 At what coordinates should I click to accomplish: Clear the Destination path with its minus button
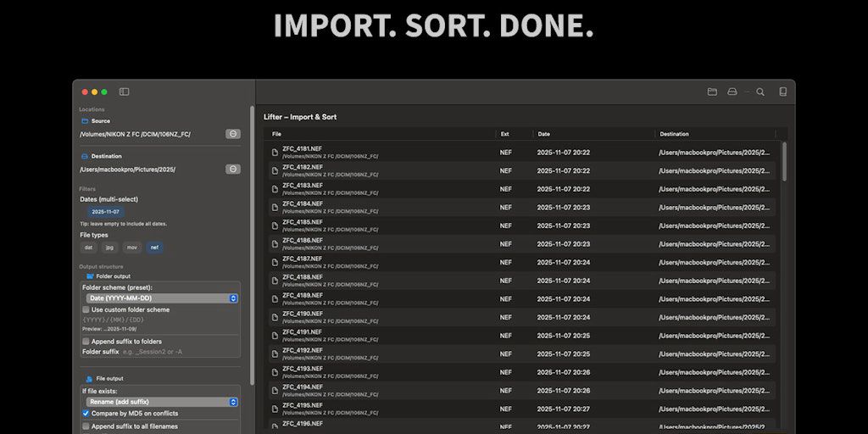233,169
